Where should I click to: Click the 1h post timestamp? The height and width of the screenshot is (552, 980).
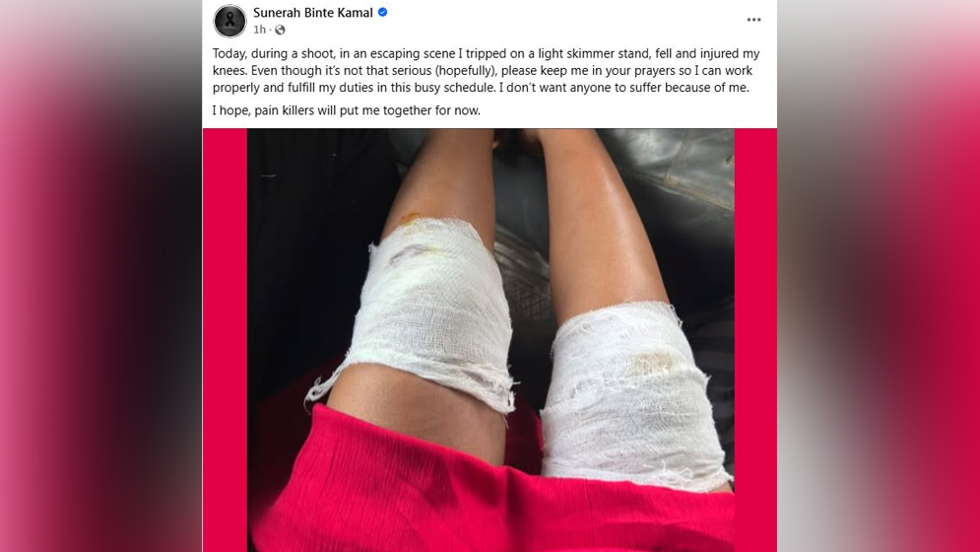click(x=259, y=30)
